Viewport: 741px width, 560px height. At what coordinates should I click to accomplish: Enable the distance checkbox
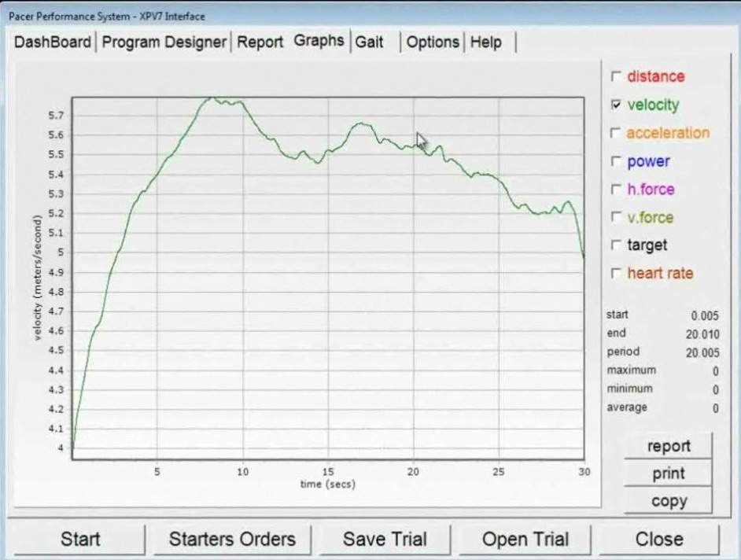(x=616, y=76)
